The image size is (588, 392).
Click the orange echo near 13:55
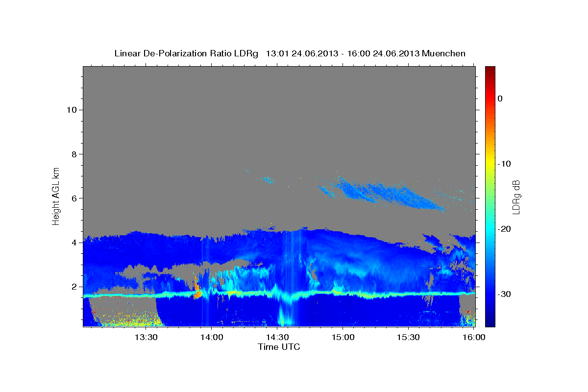tap(197, 289)
